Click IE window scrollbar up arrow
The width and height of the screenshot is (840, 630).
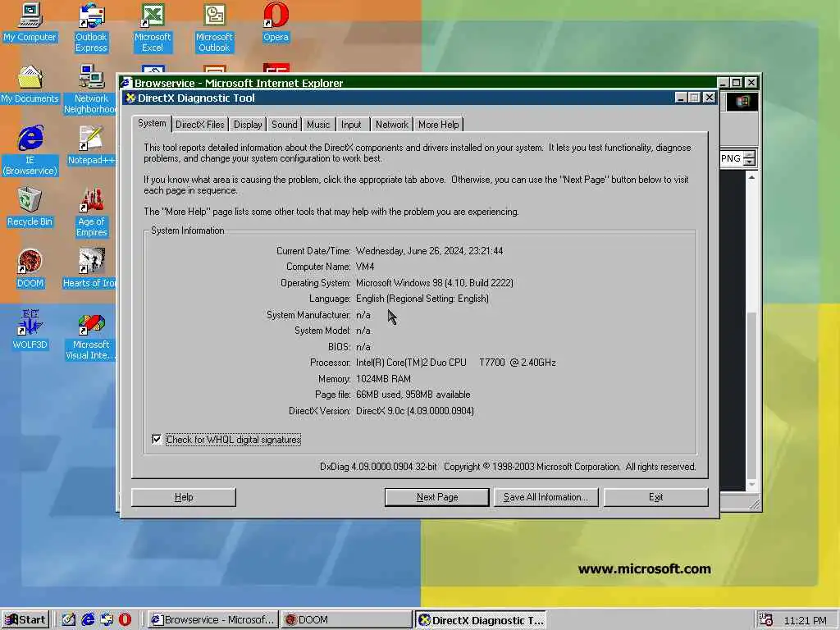pos(751,177)
